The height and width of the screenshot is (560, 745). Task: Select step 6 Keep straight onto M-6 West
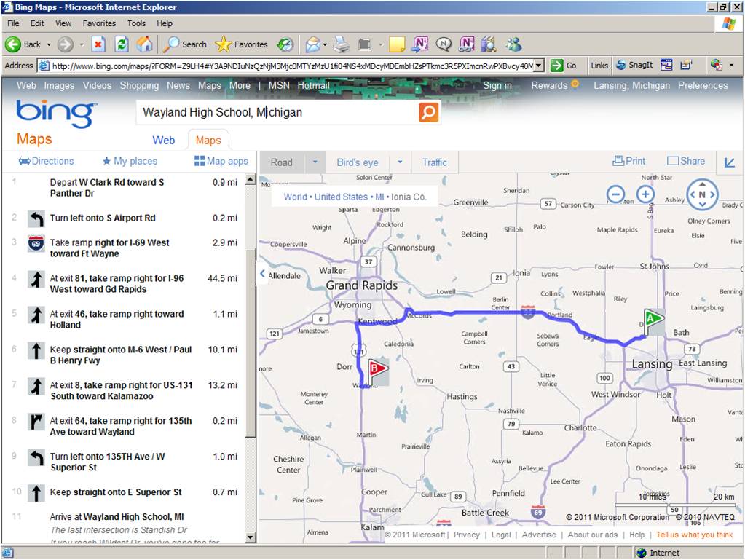tap(125, 355)
